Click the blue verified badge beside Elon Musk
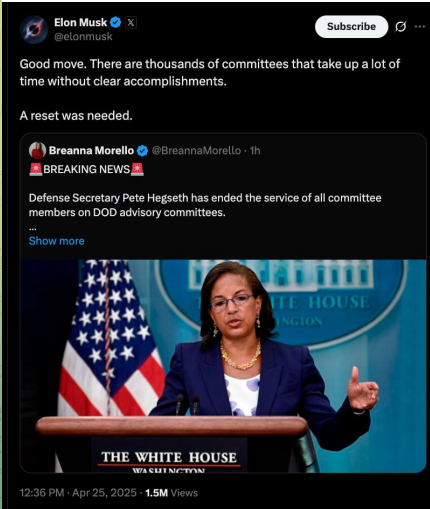This screenshot has height=509, width=430. 116,23
